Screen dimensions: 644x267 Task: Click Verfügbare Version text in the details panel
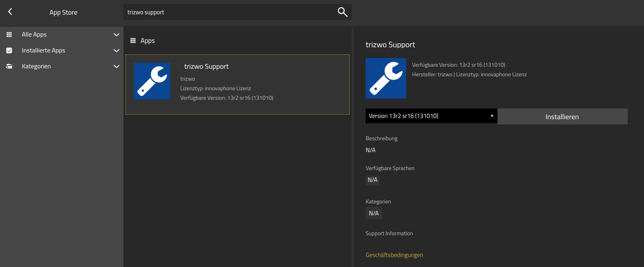click(x=459, y=65)
